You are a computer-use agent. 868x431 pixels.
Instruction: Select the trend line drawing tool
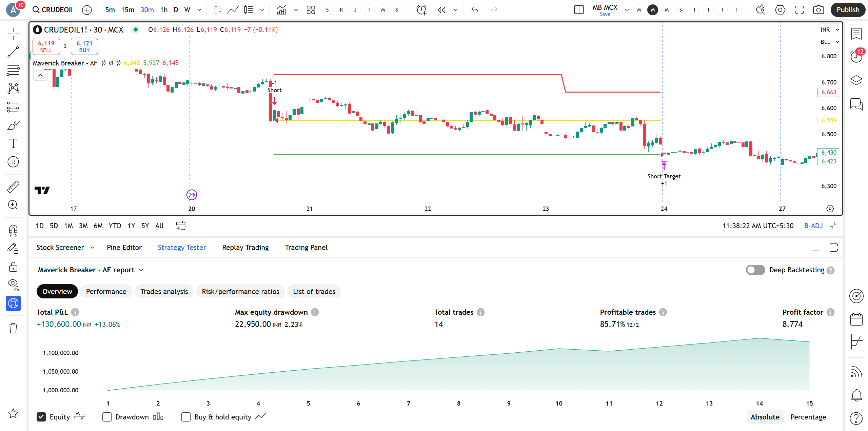pos(13,52)
